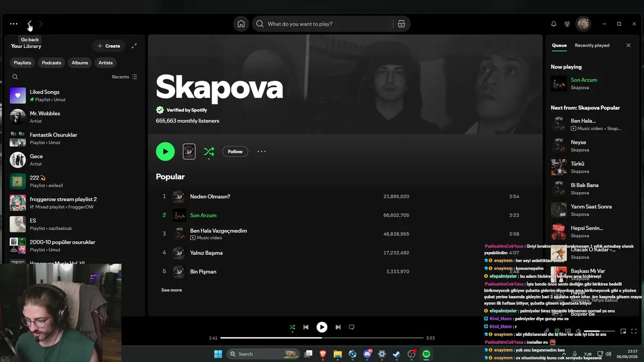The image size is (644, 362).
Task: Open the three-dot app menu in top-left
Action: click(14, 24)
